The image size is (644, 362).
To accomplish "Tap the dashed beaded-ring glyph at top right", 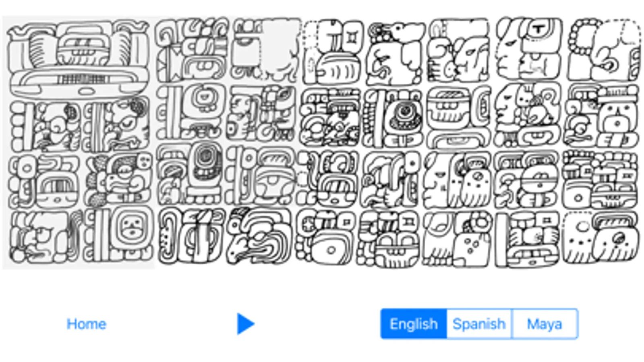I will click(603, 50).
